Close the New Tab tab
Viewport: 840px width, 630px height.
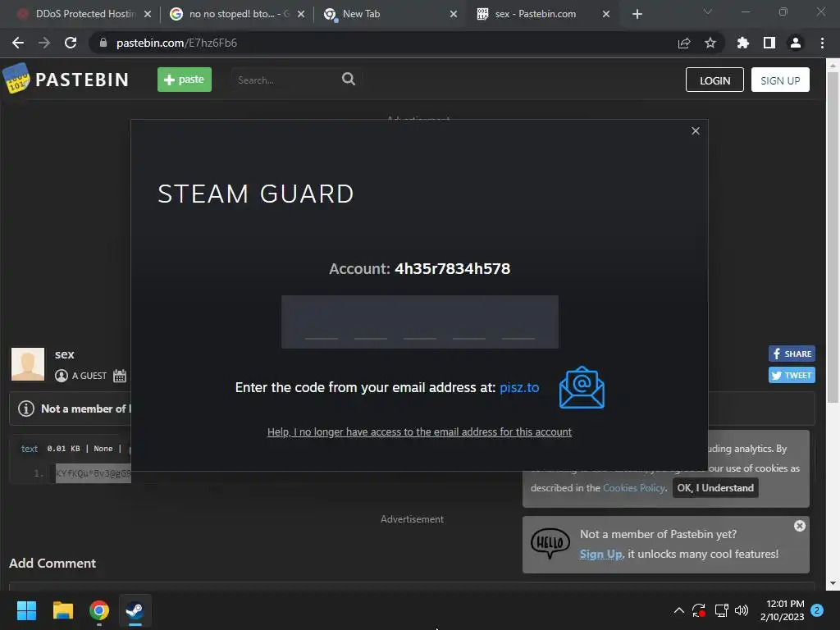pos(453,14)
